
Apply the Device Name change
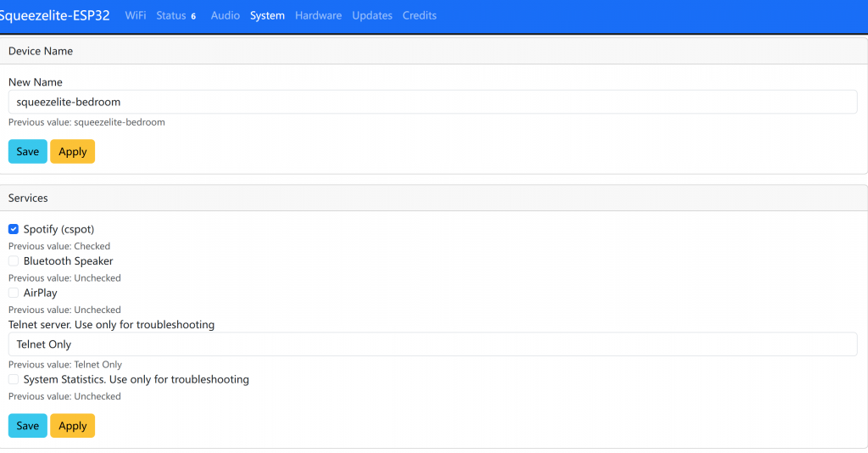pos(72,151)
